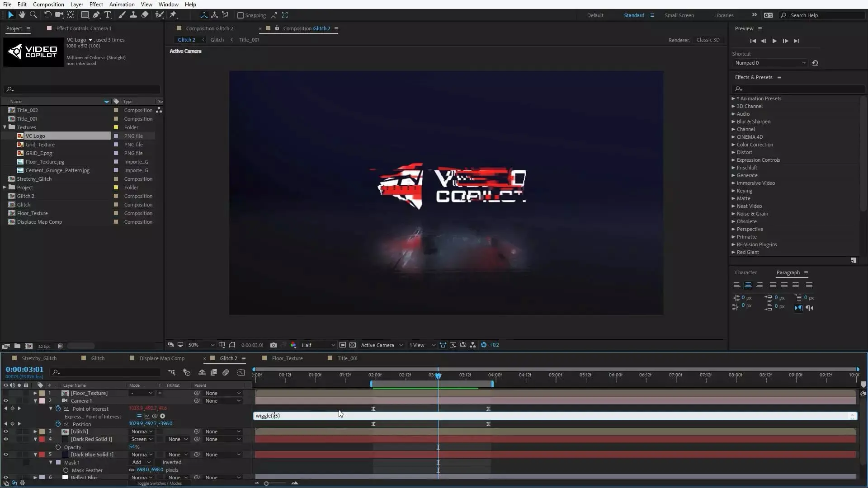Image resolution: width=868 pixels, height=488 pixels.
Task: Delete selected project item with trash icon
Action: point(60,346)
